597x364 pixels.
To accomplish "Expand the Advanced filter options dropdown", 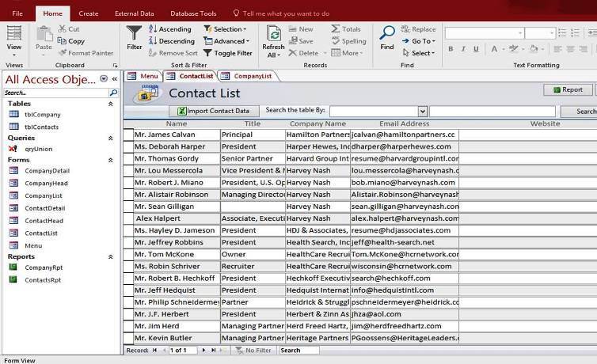I will pos(230,41).
